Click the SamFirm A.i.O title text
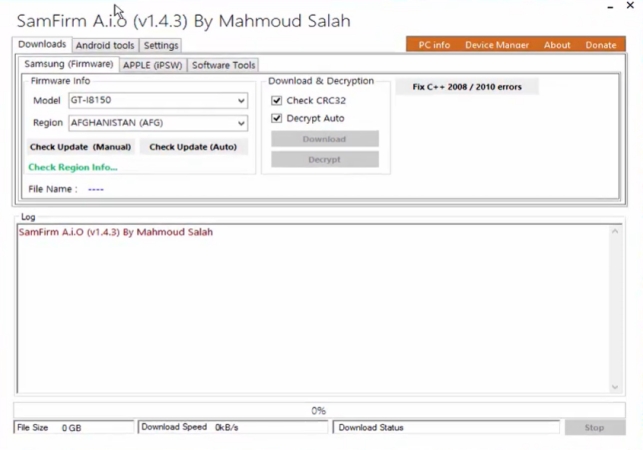This screenshot has width=643, height=450. tap(184, 21)
